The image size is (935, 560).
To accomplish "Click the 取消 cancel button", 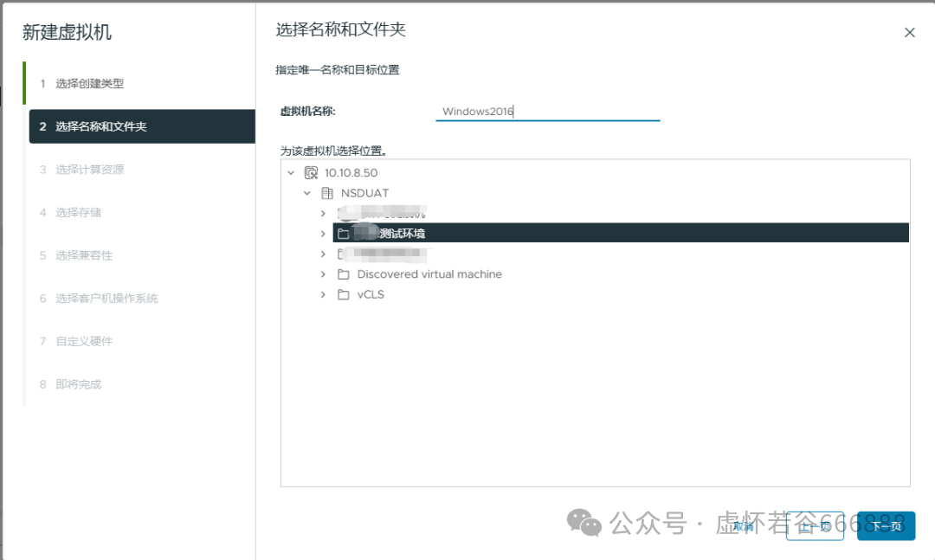I will [x=744, y=526].
